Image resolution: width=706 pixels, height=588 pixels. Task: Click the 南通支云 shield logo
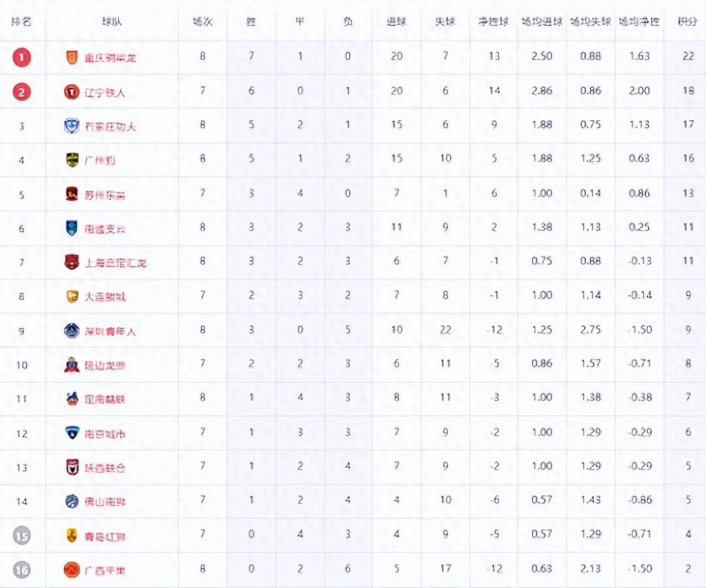[73, 228]
